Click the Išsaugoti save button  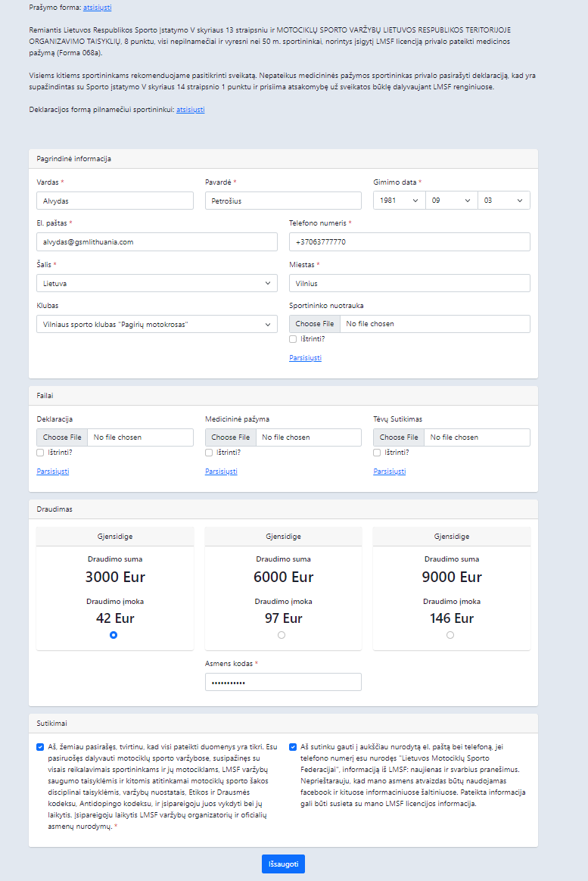283,864
